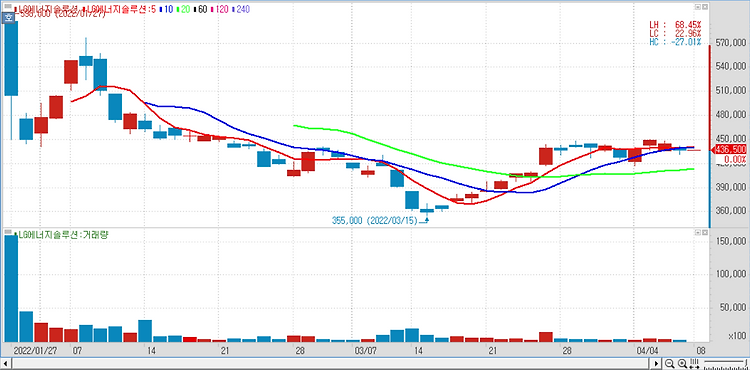Click the 04/04 date axis label
The height and width of the screenshot is (370, 750).
click(647, 350)
